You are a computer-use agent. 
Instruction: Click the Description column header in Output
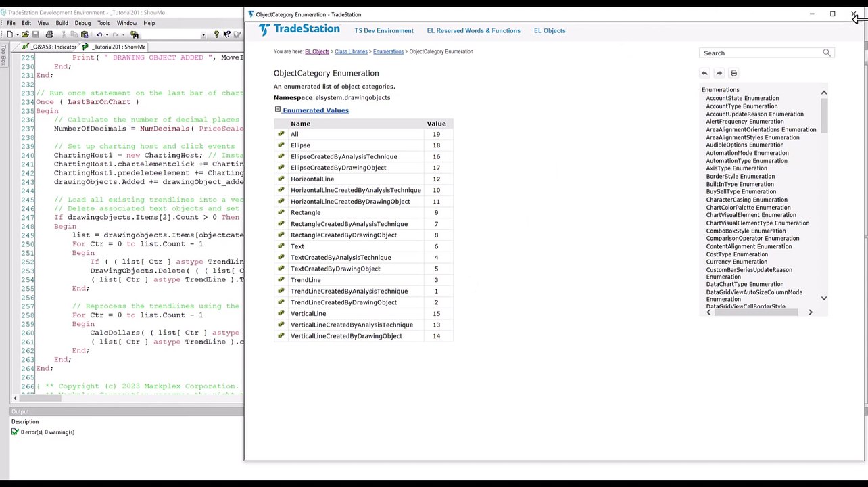25,422
